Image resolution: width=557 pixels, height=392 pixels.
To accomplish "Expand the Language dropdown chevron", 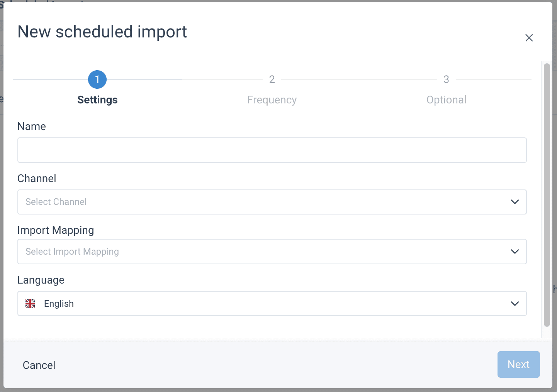I will click(515, 304).
